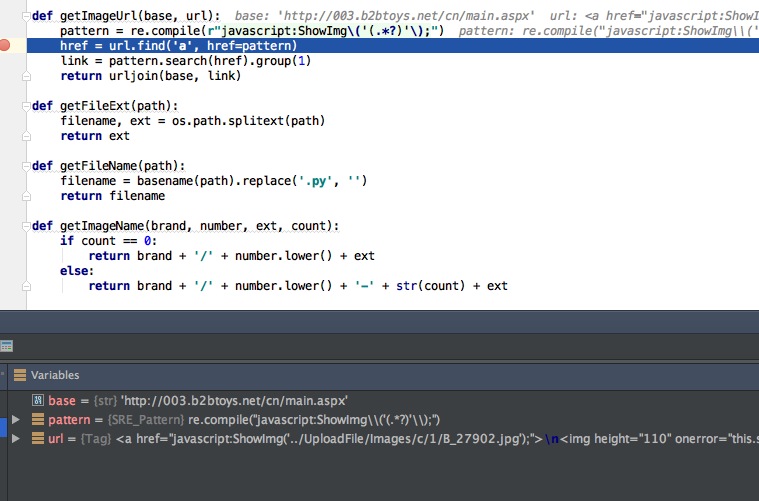This screenshot has height=501, width=759.
Task: Remove the red breakpoint on the href line
Action: (4, 46)
